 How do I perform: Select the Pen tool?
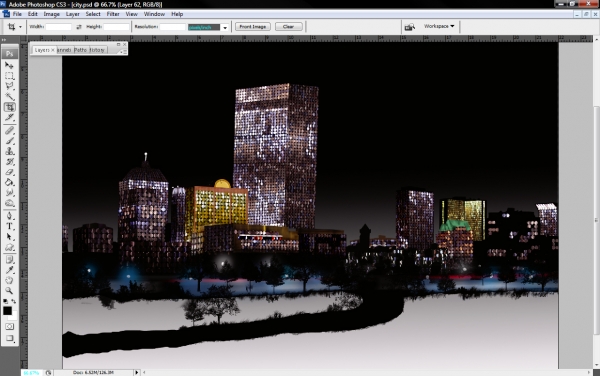(x=9, y=216)
